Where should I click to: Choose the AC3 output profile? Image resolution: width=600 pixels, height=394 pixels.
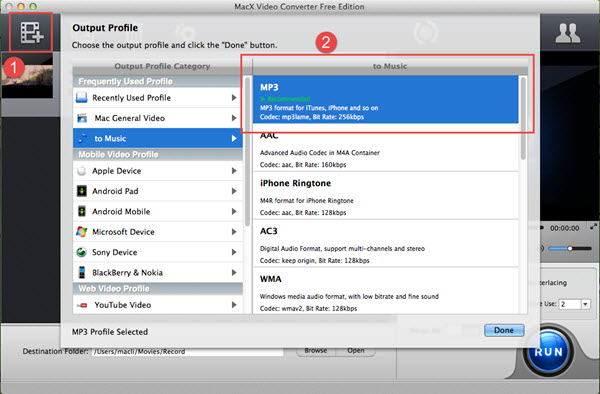pyautogui.click(x=385, y=243)
